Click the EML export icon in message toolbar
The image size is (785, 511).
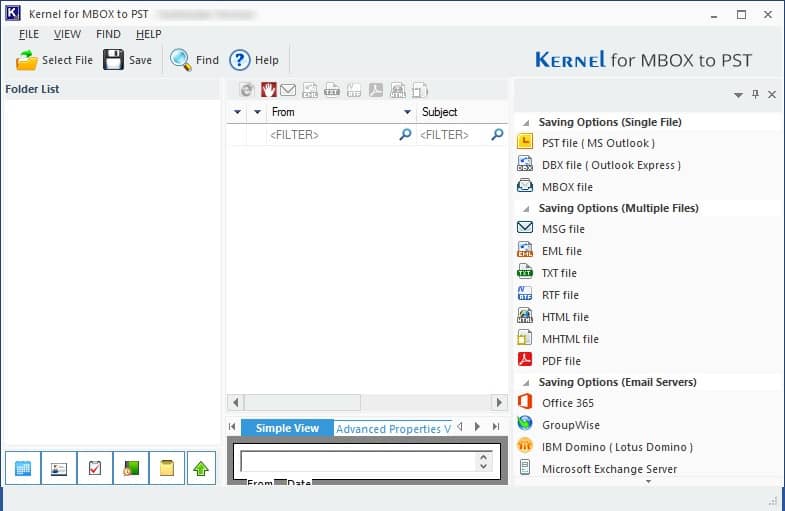click(x=310, y=90)
